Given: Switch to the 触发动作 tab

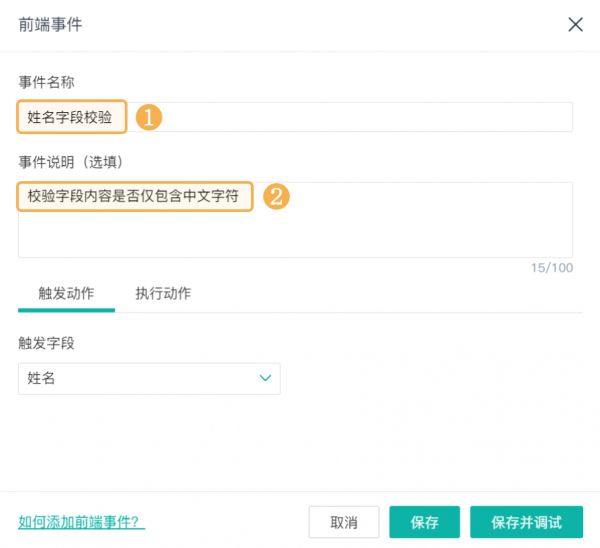Looking at the screenshot, I should [66, 293].
